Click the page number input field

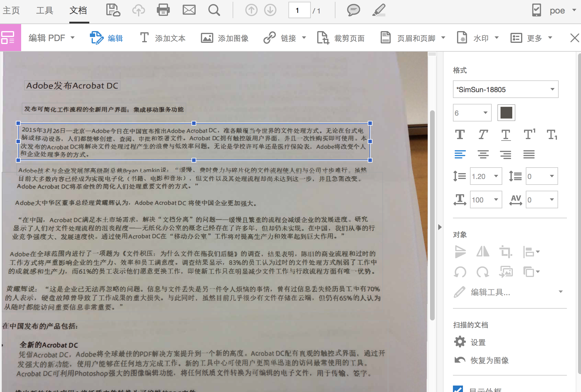click(299, 11)
